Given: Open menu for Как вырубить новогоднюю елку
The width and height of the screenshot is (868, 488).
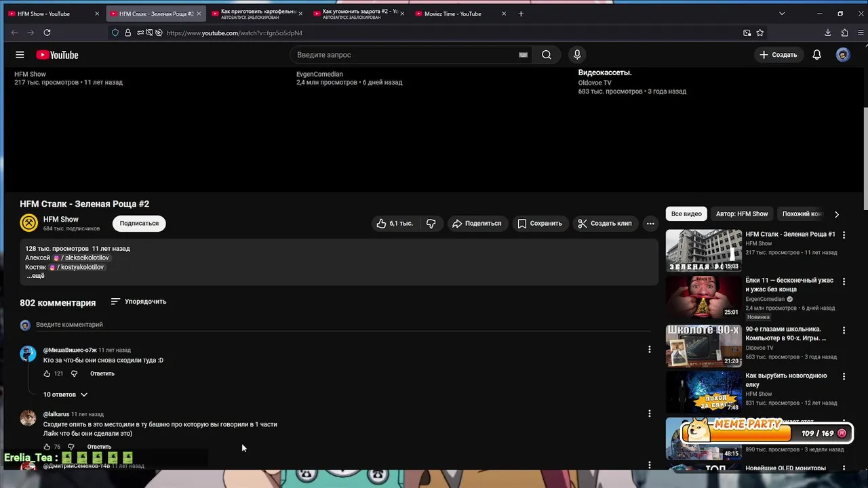Looking at the screenshot, I should point(844,377).
